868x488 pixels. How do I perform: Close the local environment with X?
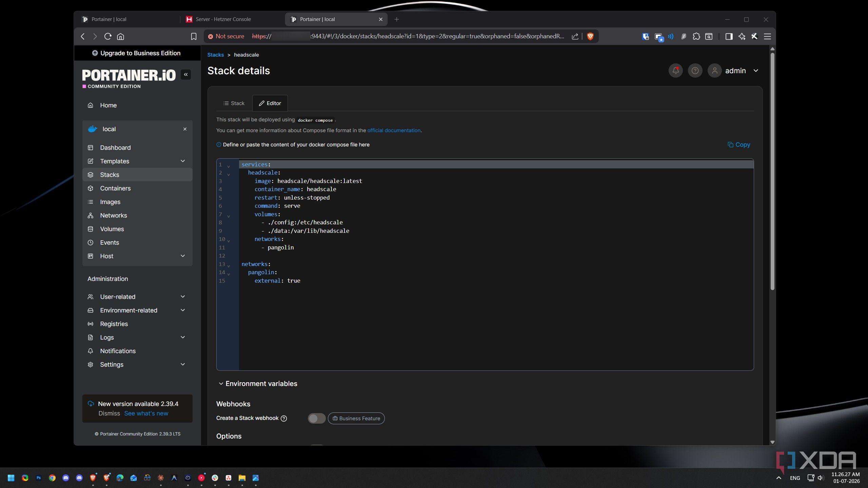[185, 129]
